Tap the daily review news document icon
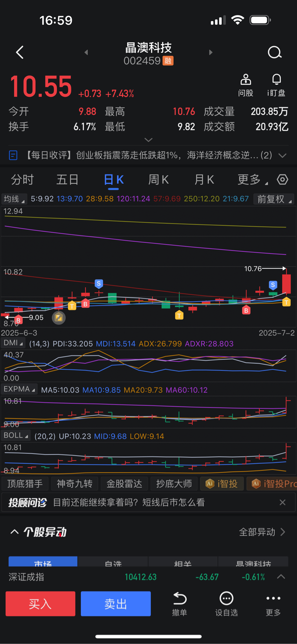This screenshot has height=644, width=297. (13, 155)
